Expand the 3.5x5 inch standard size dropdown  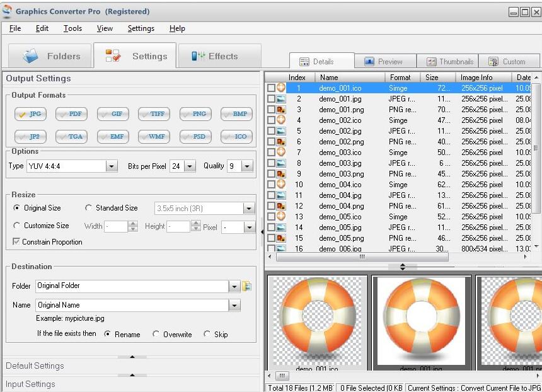249,209
